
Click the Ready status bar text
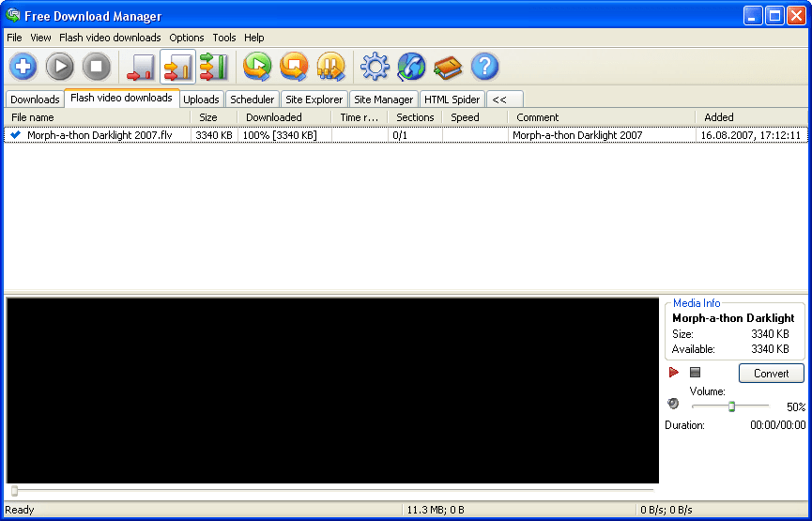pyautogui.click(x=20, y=510)
